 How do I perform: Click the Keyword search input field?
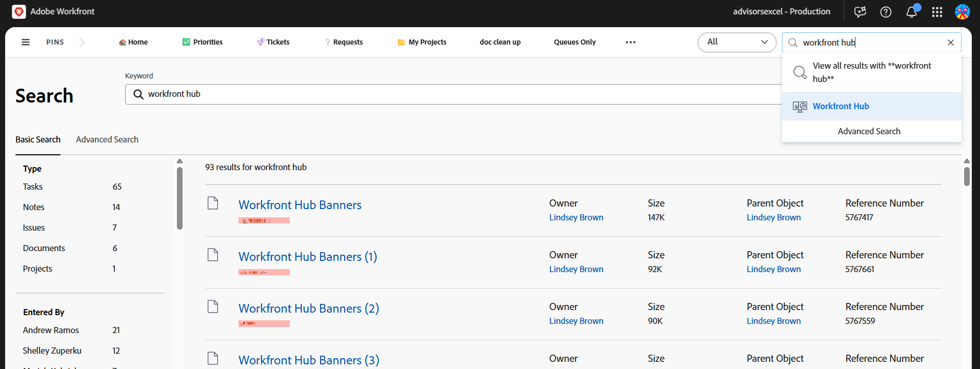coord(451,94)
